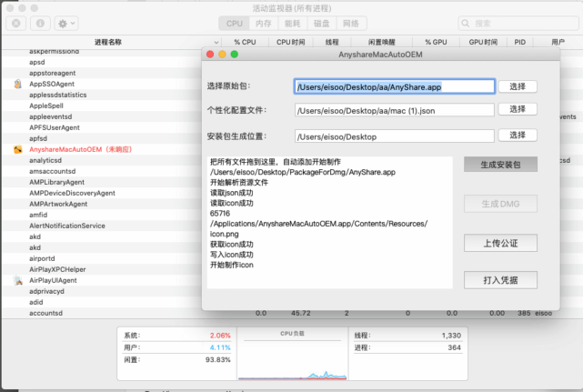The image size is (583, 392).
Task: Click the AppSSOAgent process icon
Action: click(17, 84)
